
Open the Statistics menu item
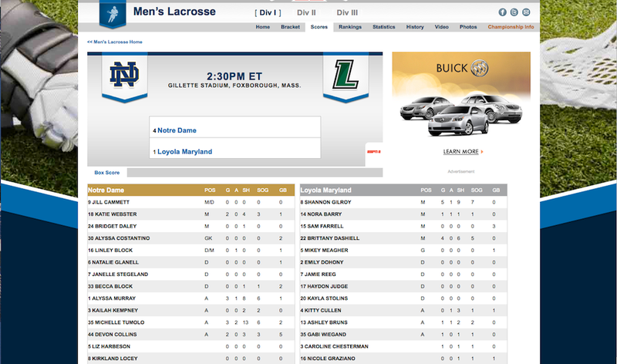coord(383,27)
